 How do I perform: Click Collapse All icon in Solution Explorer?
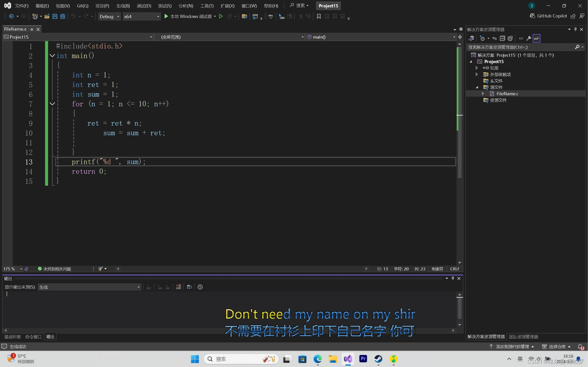click(x=502, y=38)
